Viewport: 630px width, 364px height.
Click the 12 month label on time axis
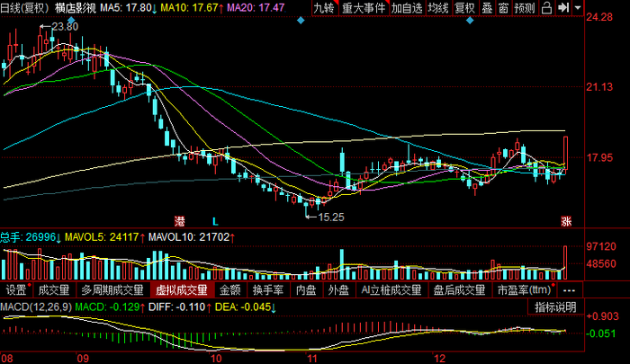point(440,359)
